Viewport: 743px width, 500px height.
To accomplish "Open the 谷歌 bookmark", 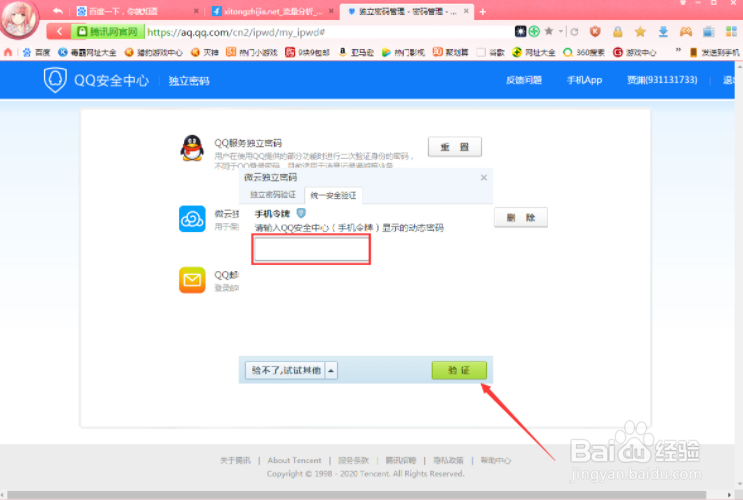I will tap(490, 52).
